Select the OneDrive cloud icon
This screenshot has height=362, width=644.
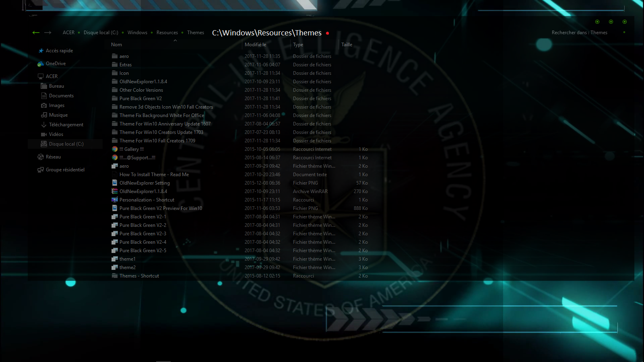(x=41, y=64)
